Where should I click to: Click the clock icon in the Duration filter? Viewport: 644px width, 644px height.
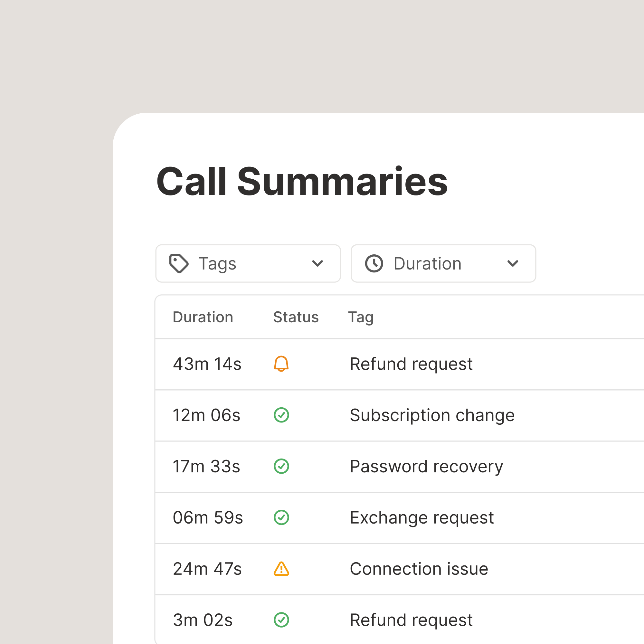[373, 263]
